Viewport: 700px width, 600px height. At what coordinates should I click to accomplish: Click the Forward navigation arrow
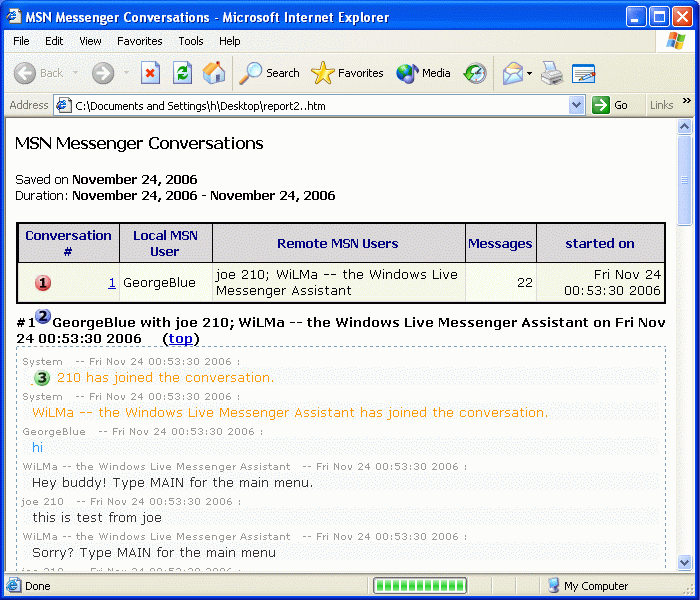point(103,73)
